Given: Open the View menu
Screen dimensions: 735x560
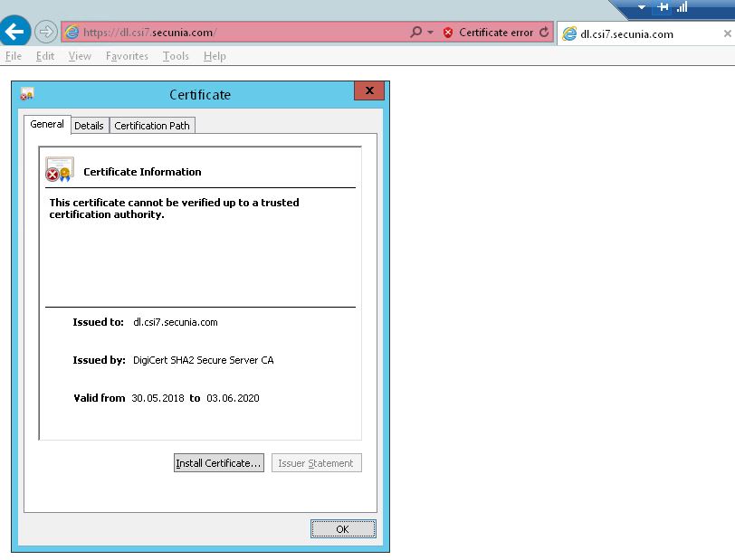Looking at the screenshot, I should [x=80, y=56].
